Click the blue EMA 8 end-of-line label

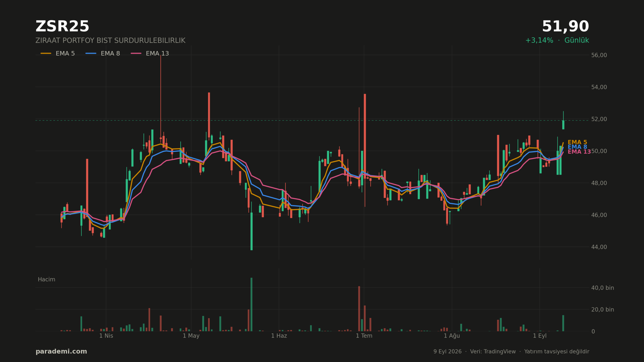[577, 147]
